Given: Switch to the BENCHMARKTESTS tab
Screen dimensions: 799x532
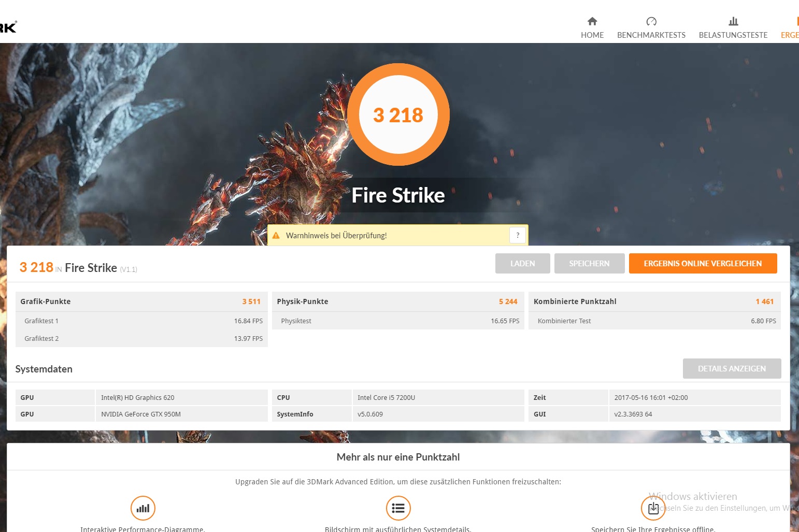Looking at the screenshot, I should click(x=651, y=28).
